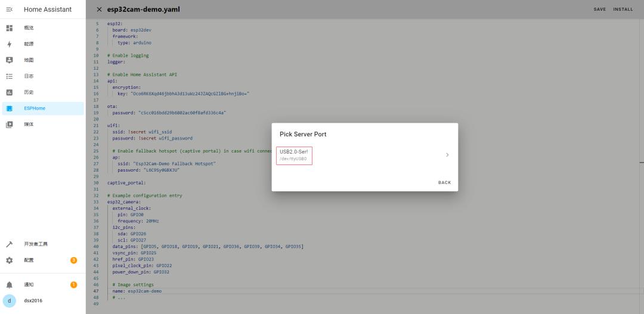The width and height of the screenshot is (644, 314).
Task: Open the 概览 overview dashboard icon
Action: 9,28
